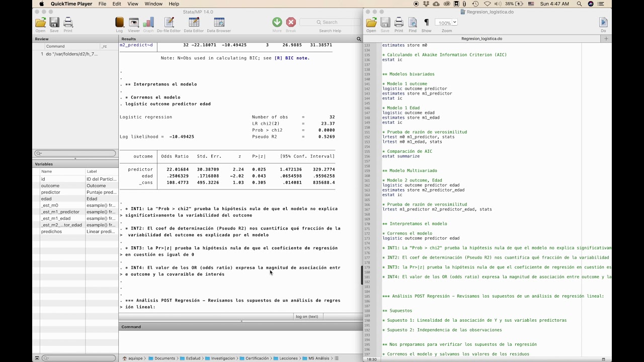This screenshot has width=644, height=362.
Task: Select the _est_m1_predictor variable
Action: click(x=75, y=212)
